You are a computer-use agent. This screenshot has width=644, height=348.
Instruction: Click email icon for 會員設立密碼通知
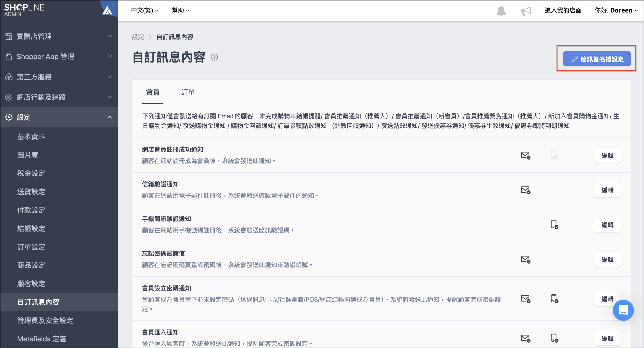[x=525, y=299]
